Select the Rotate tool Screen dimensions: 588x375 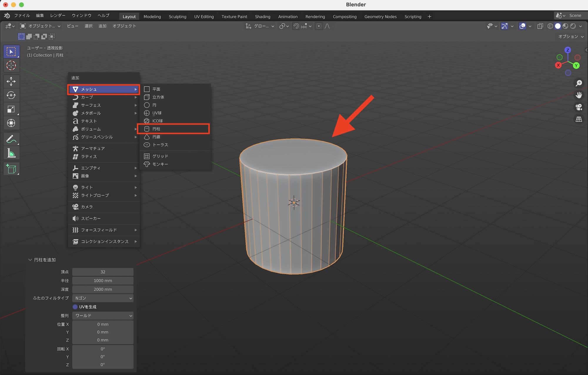tap(11, 95)
